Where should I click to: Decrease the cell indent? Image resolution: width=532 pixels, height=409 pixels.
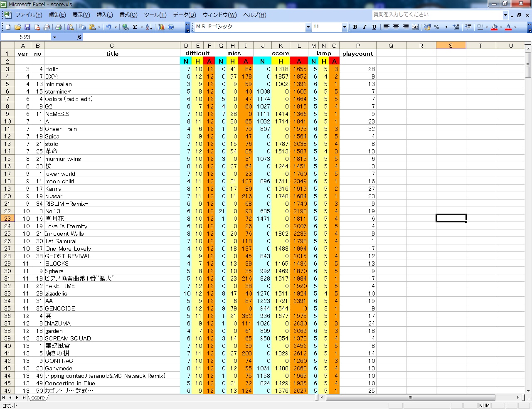[x=468, y=27]
